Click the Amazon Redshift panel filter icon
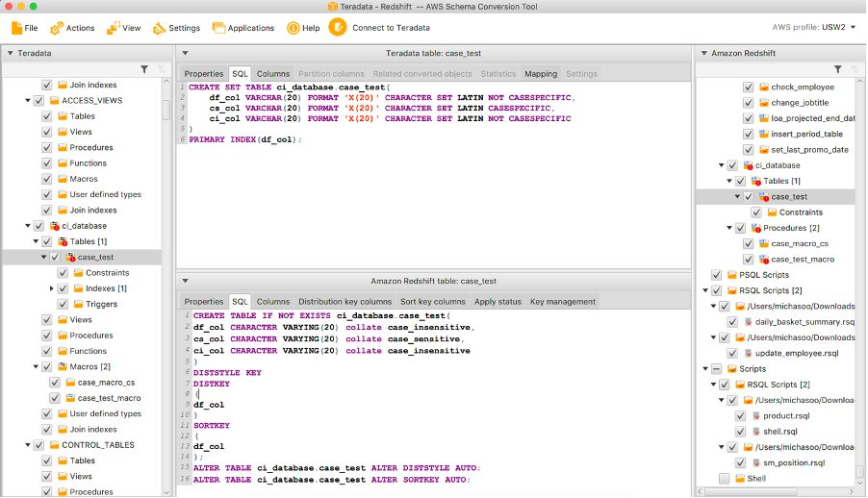 (x=838, y=69)
